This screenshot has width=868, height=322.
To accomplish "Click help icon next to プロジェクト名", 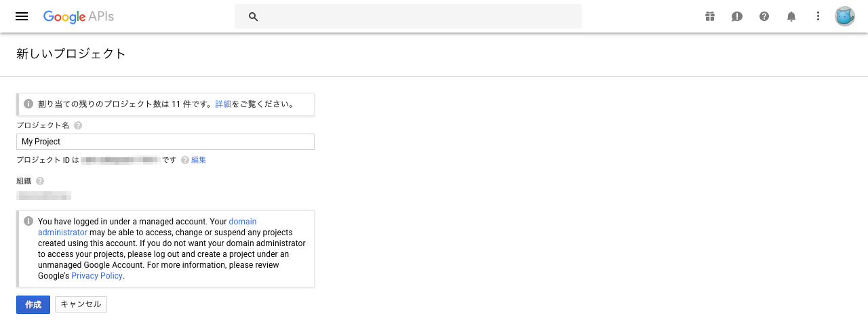I will pyautogui.click(x=78, y=125).
